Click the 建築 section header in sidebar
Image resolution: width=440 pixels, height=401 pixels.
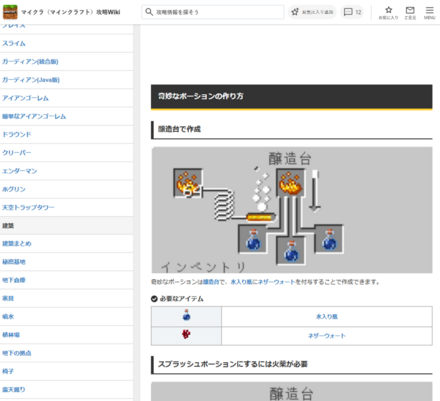[66, 225]
